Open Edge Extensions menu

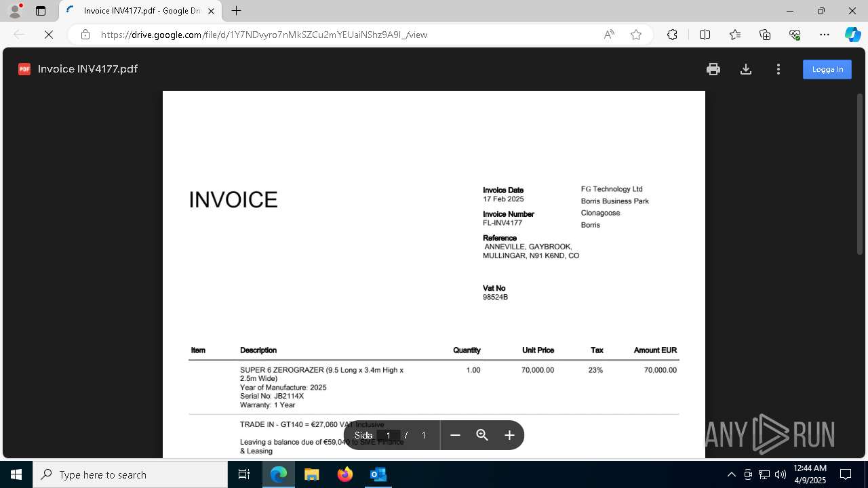(672, 35)
